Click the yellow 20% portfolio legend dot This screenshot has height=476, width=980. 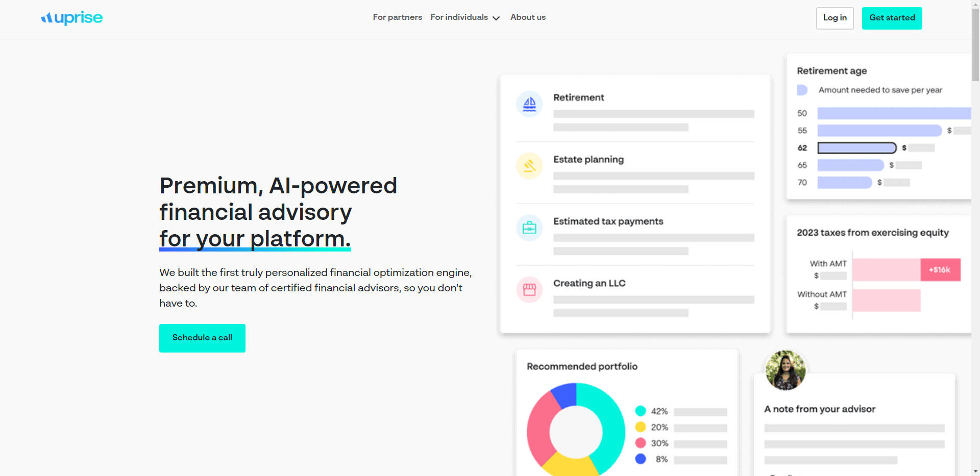641,427
